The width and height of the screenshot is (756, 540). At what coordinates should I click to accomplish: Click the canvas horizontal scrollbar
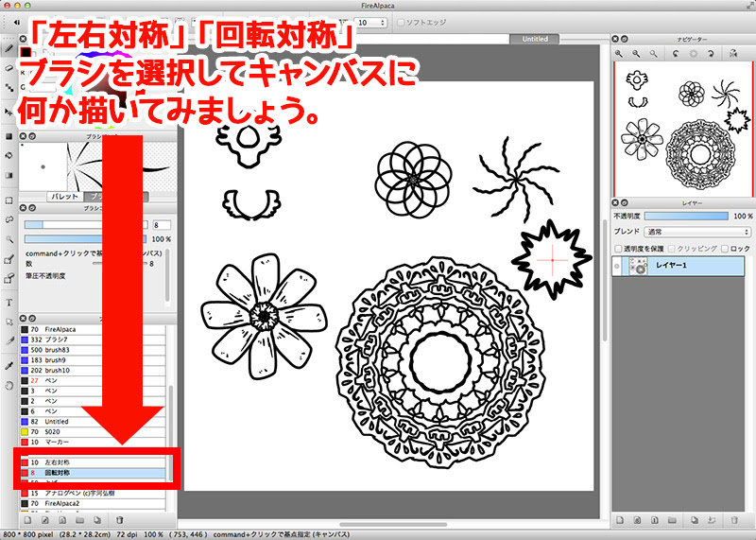pyautogui.click(x=393, y=525)
